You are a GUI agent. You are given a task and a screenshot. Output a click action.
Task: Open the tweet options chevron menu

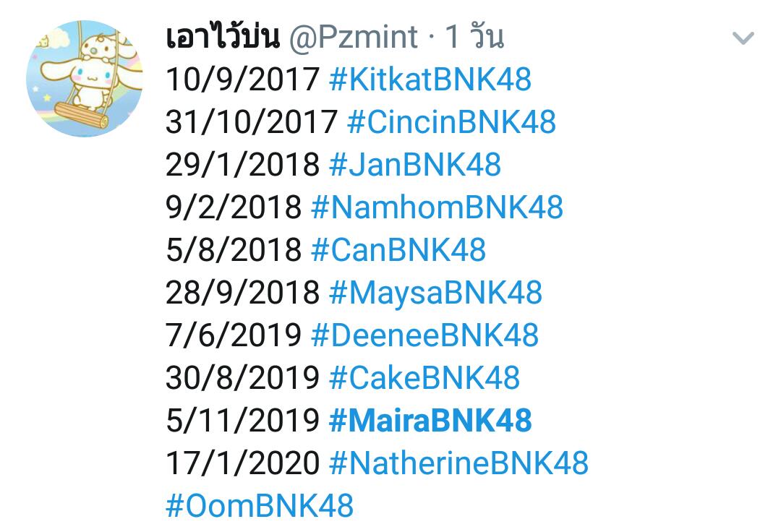(743, 38)
